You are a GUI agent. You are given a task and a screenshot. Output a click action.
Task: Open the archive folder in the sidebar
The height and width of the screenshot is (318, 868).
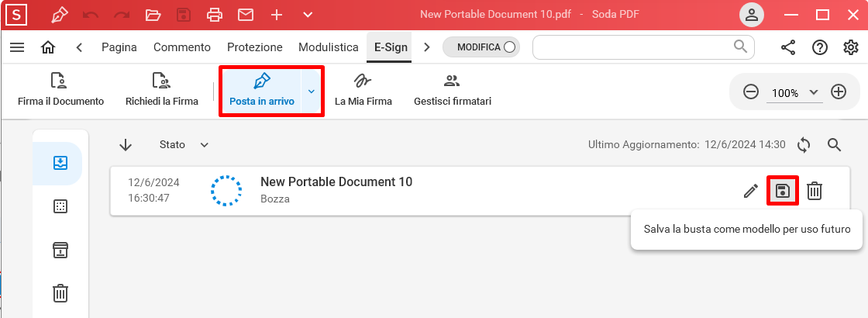tap(60, 250)
